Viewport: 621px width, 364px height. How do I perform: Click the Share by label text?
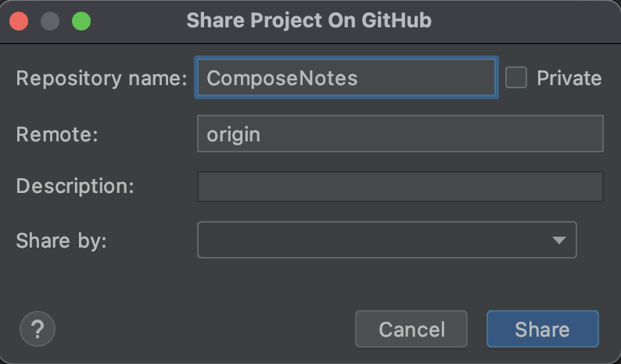(x=60, y=240)
